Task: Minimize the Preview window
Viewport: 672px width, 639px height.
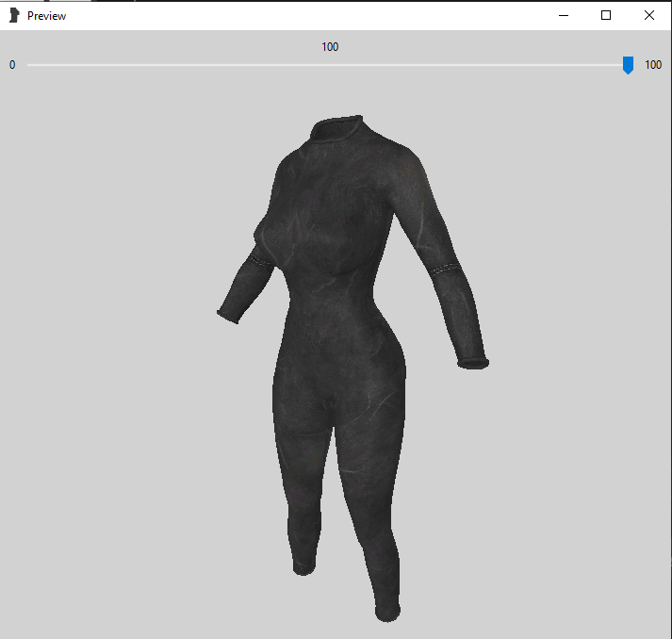Action: coord(564,15)
